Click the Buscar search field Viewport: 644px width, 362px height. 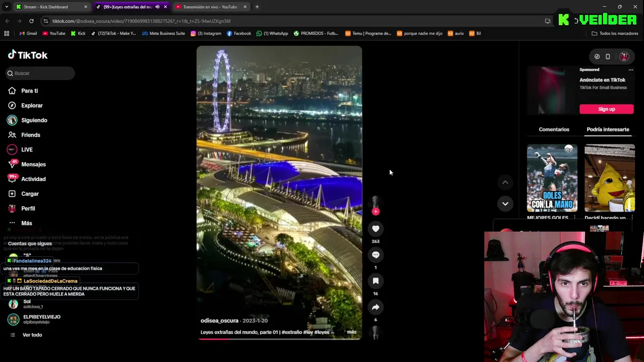[x=40, y=73]
